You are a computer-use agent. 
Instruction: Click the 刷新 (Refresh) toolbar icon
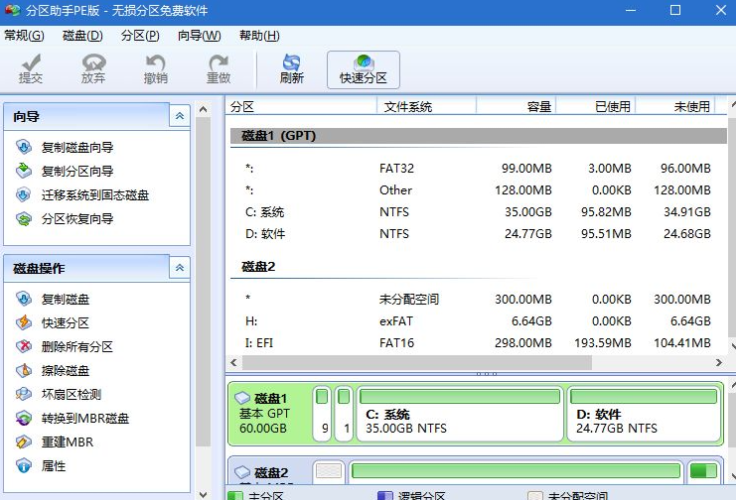click(291, 68)
